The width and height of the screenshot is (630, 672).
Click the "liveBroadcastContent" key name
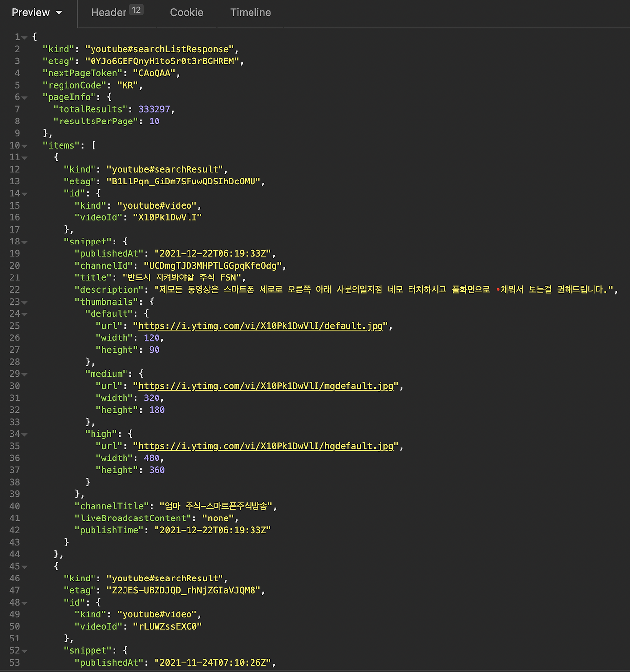click(x=133, y=519)
